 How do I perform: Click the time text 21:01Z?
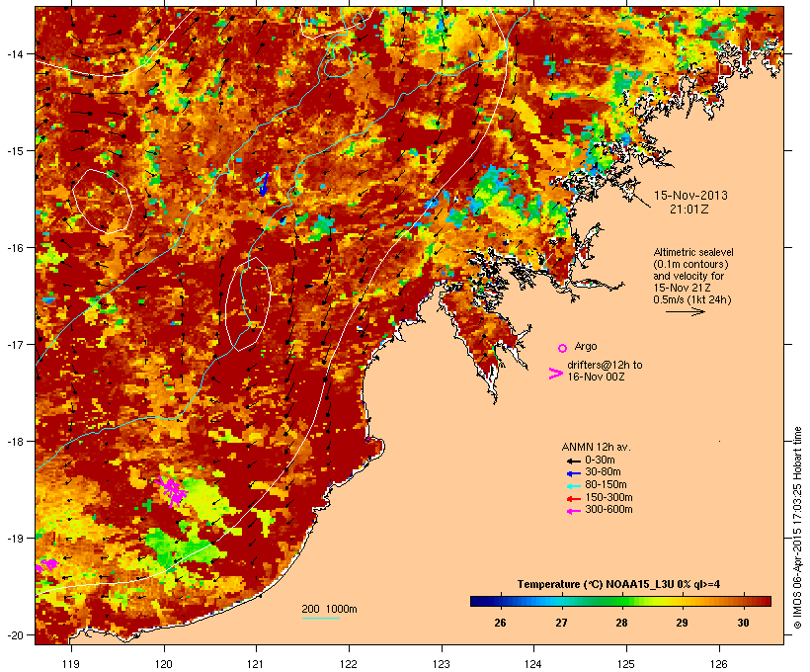pyautogui.click(x=689, y=210)
